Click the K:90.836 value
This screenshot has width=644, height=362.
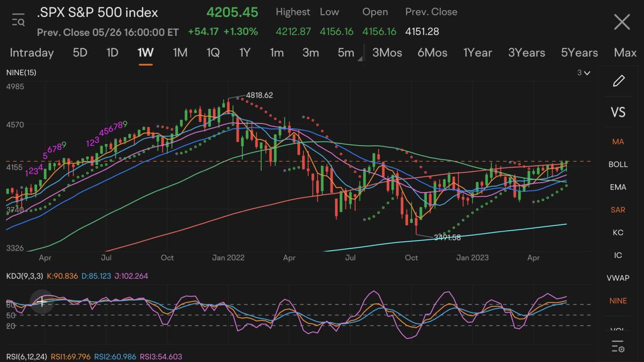[62, 276]
